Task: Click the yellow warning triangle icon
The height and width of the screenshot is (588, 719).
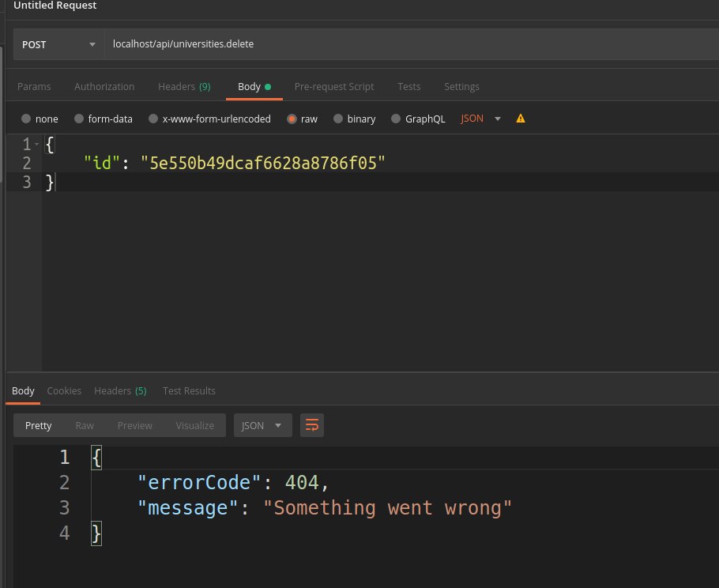Action: point(521,119)
